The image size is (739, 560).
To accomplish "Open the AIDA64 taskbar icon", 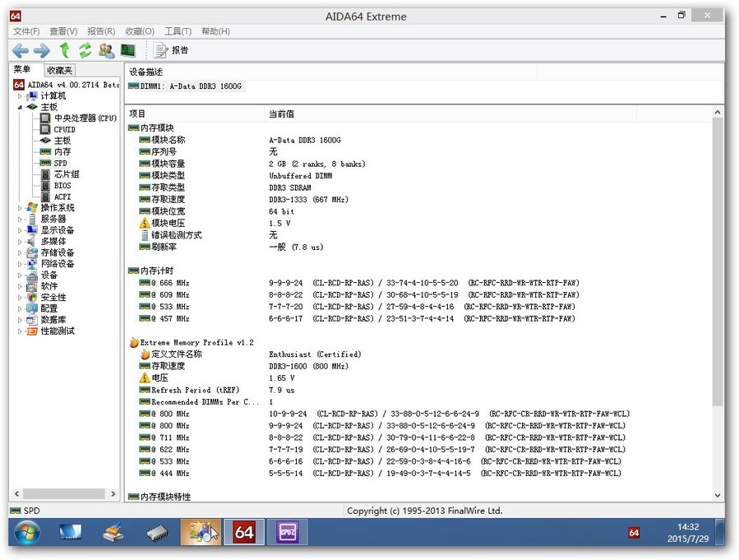I will click(x=243, y=532).
